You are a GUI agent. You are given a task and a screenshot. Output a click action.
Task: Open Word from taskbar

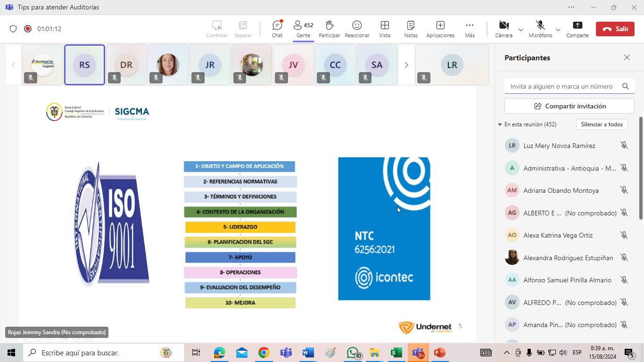pos(308,353)
